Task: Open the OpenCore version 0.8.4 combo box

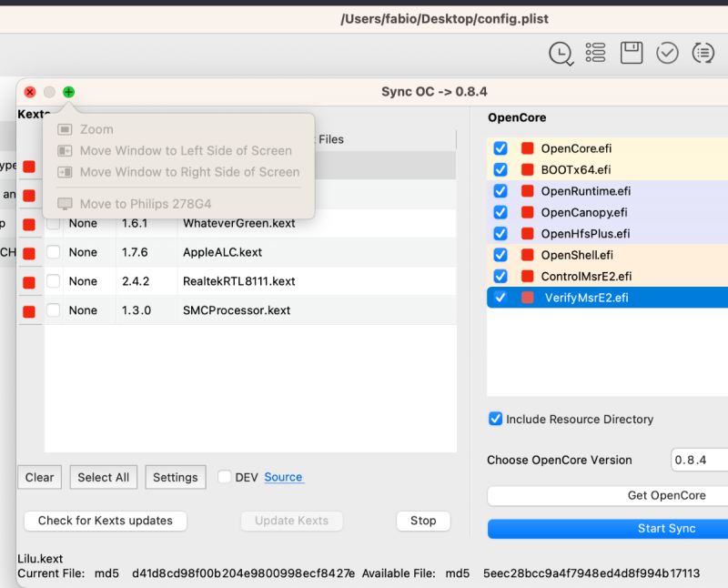Action: pos(699,461)
